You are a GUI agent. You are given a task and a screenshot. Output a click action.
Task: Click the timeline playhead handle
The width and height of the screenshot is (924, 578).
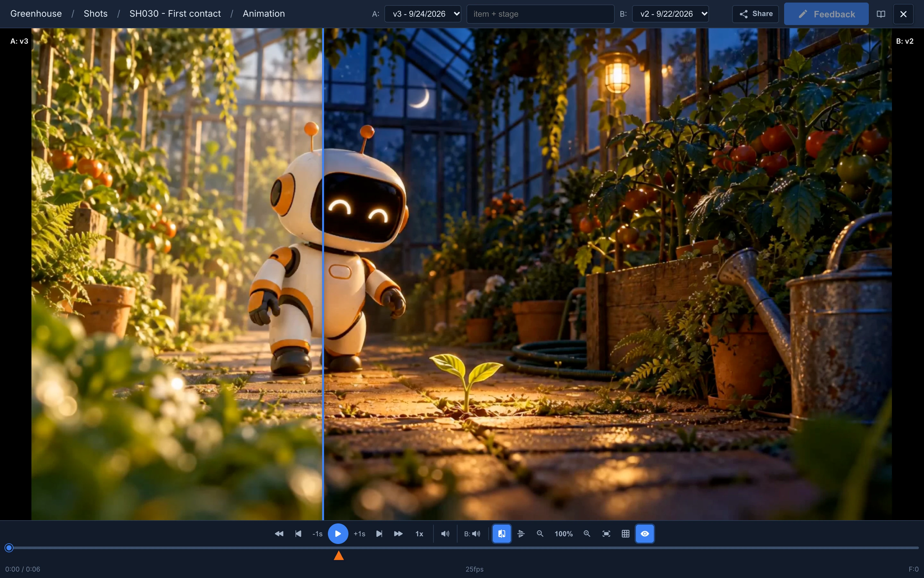(9, 548)
